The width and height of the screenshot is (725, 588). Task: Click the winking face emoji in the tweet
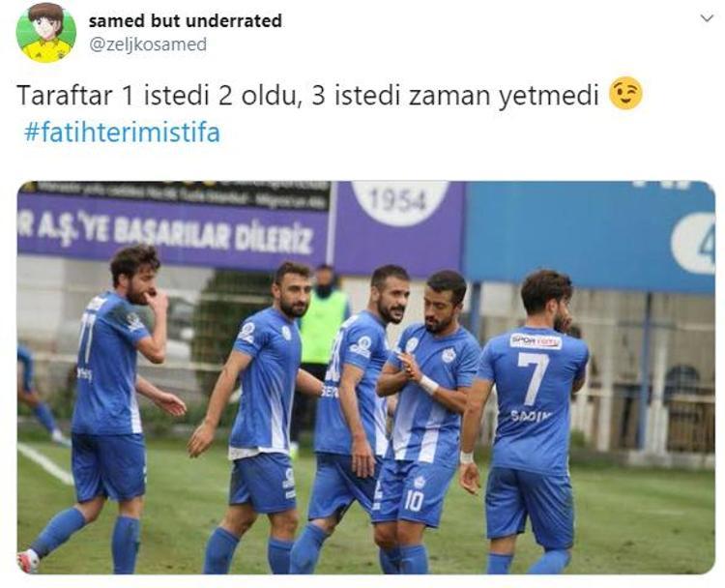click(x=626, y=94)
